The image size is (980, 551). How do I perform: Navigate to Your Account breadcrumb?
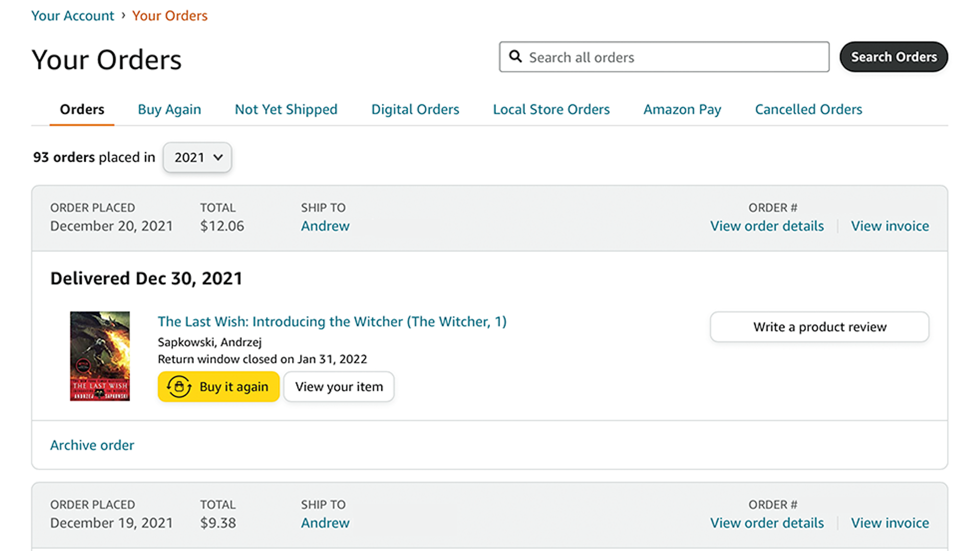coord(72,16)
